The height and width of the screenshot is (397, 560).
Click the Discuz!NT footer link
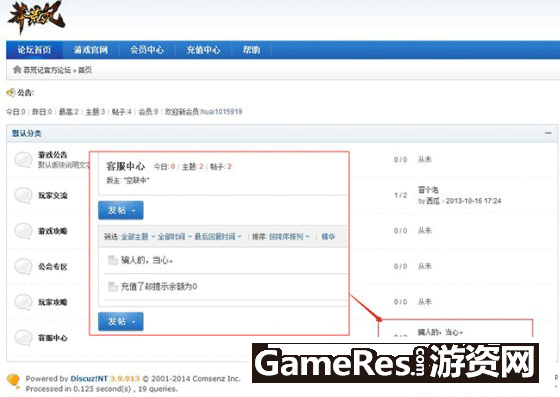pos(89,378)
